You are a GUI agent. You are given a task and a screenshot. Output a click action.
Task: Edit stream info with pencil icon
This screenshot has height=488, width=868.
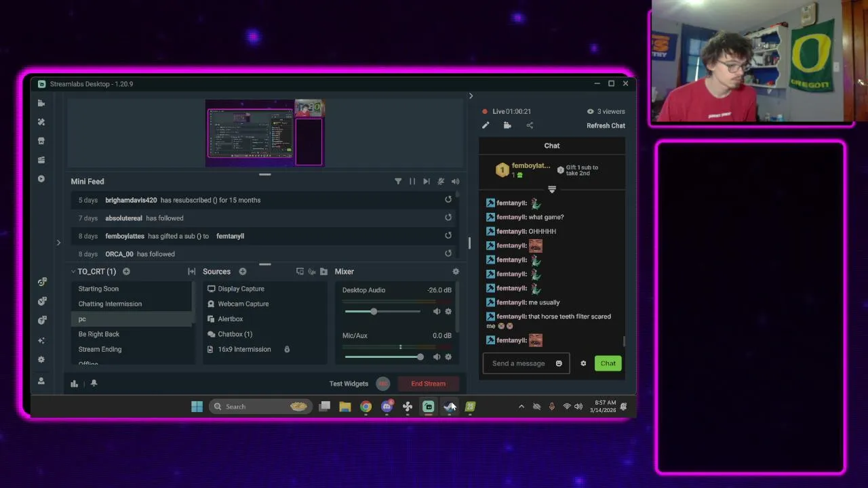pos(486,125)
